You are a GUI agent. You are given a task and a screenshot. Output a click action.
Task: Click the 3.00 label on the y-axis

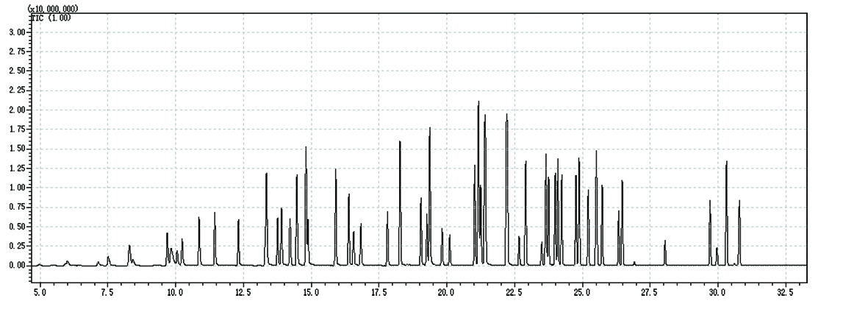16,32
